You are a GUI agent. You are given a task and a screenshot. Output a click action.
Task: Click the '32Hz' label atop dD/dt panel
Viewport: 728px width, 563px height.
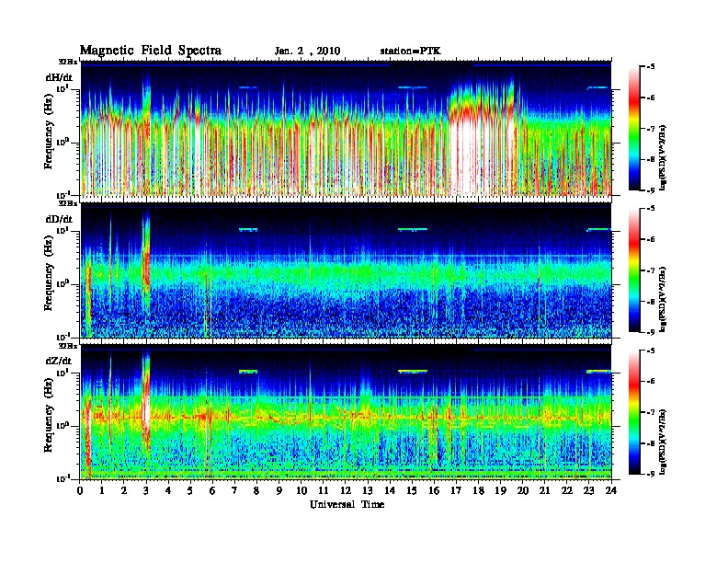point(67,203)
